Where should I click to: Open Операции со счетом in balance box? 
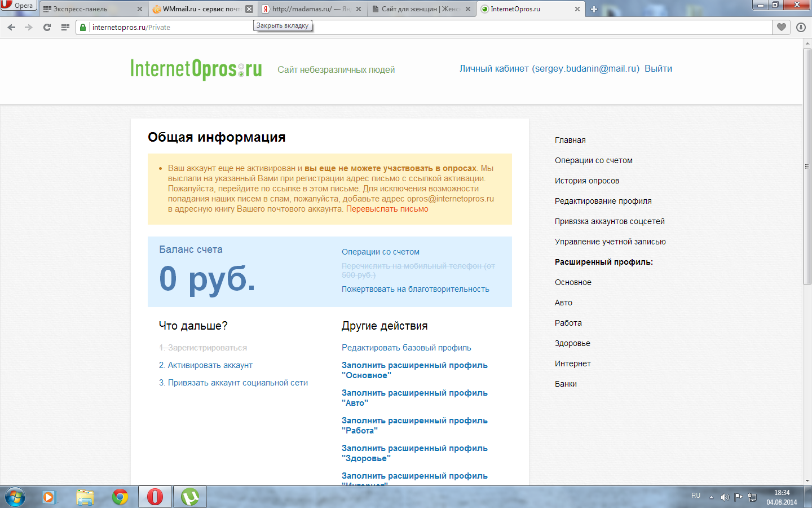click(x=381, y=252)
